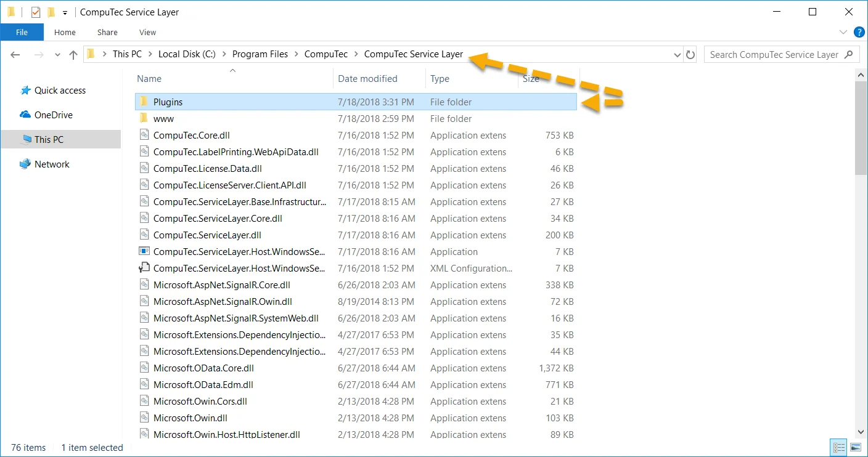Click Program Files in the breadcrumb path
This screenshot has width=868, height=457.
click(260, 54)
